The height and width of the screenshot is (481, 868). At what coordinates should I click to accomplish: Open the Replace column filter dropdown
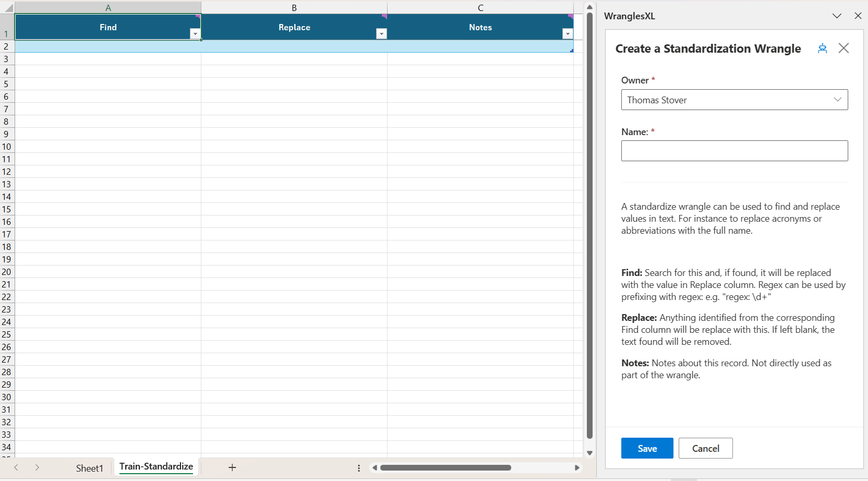(x=381, y=34)
